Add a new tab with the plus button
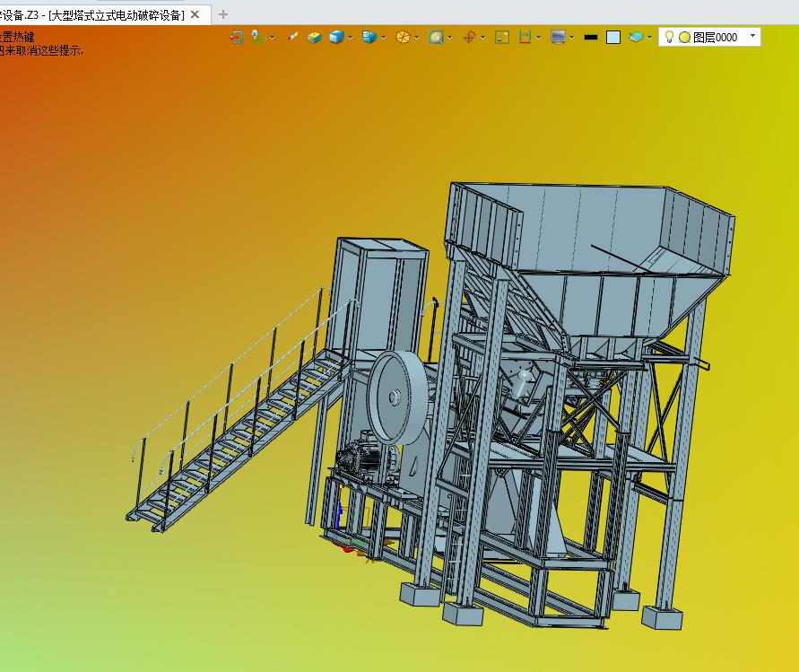Viewport: 799px width, 672px height. tap(223, 14)
